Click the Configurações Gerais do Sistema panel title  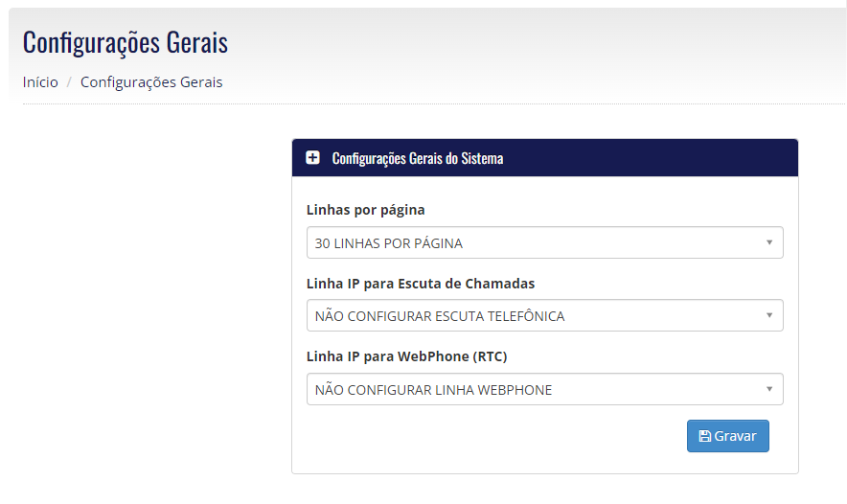pos(418,158)
